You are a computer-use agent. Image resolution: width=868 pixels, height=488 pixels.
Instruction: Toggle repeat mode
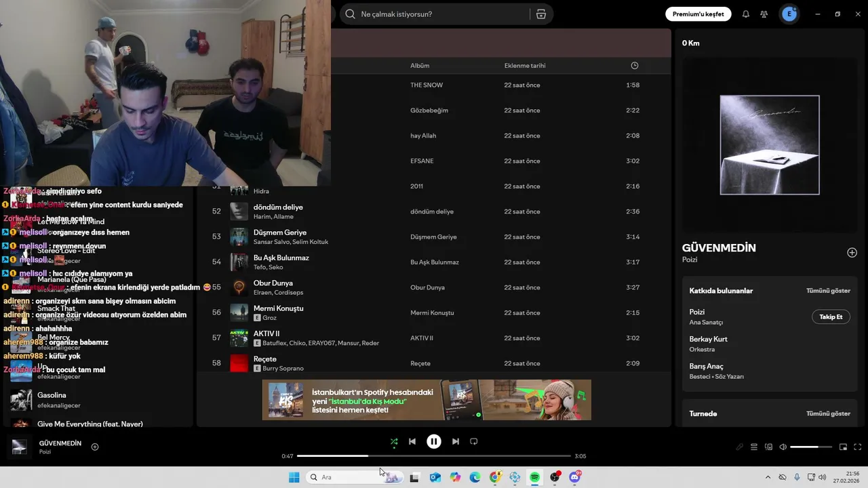(x=474, y=441)
